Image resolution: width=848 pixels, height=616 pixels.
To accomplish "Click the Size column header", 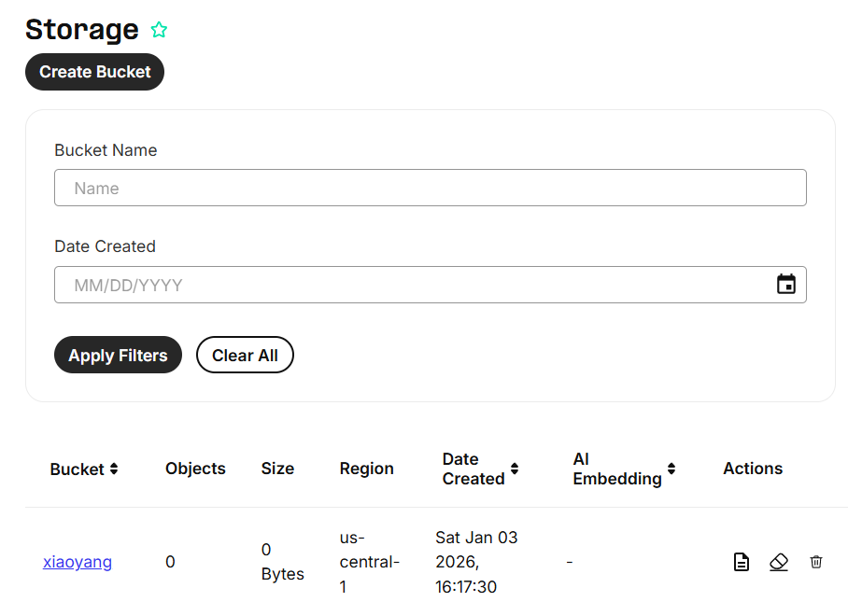I will tap(277, 469).
